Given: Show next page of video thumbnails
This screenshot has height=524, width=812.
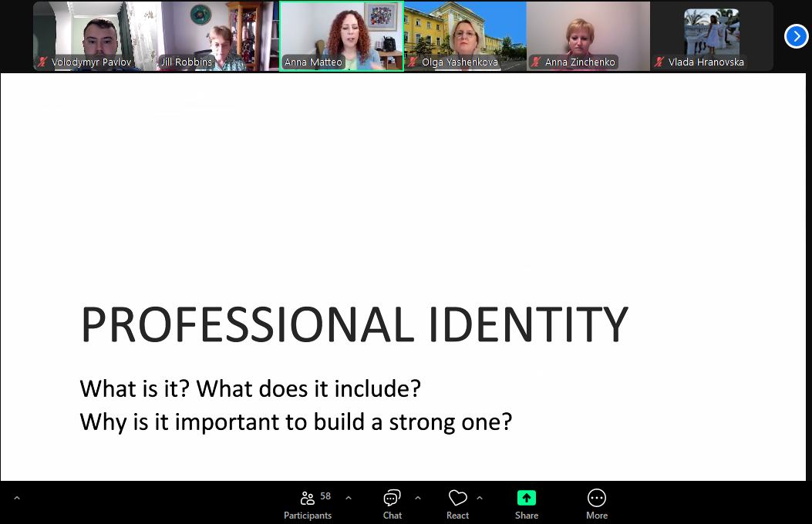Looking at the screenshot, I should coord(796,36).
